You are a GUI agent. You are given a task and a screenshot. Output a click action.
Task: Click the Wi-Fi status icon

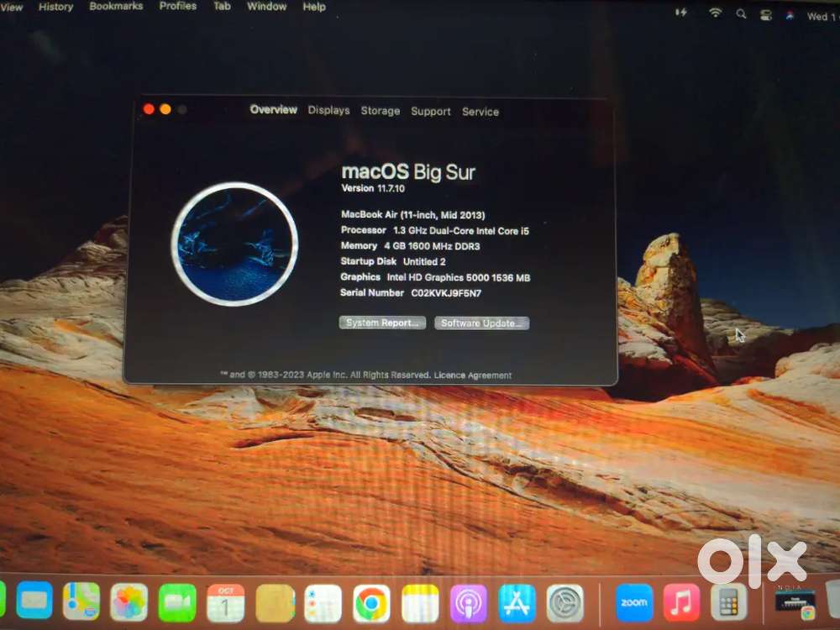pos(716,13)
